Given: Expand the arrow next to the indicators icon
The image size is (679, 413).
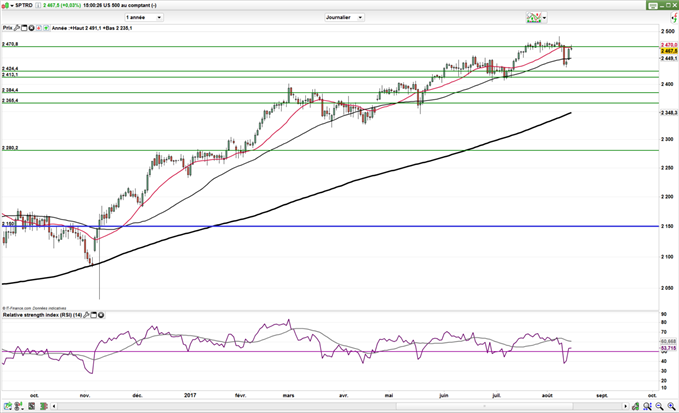Looking at the screenshot, I should [x=544, y=18].
